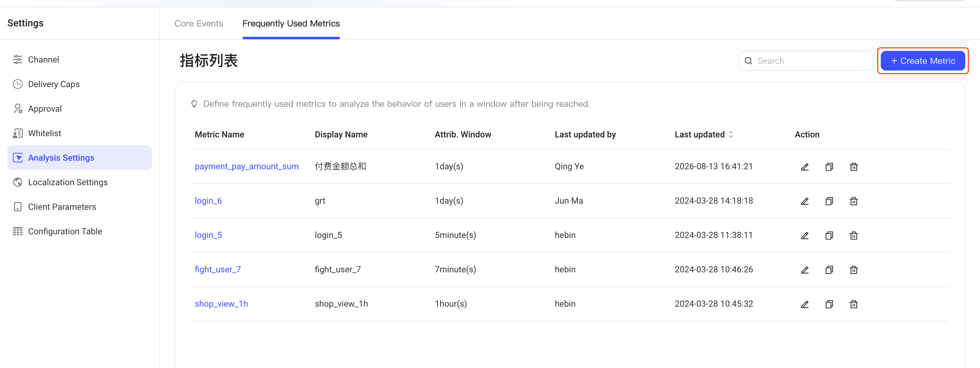This screenshot has width=980, height=368.
Task: Duplicate the payment_pay_amount_sum metric
Action: [829, 167]
